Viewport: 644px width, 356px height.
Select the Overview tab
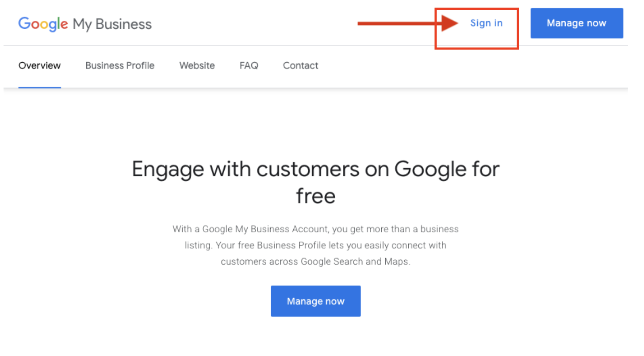tap(39, 66)
